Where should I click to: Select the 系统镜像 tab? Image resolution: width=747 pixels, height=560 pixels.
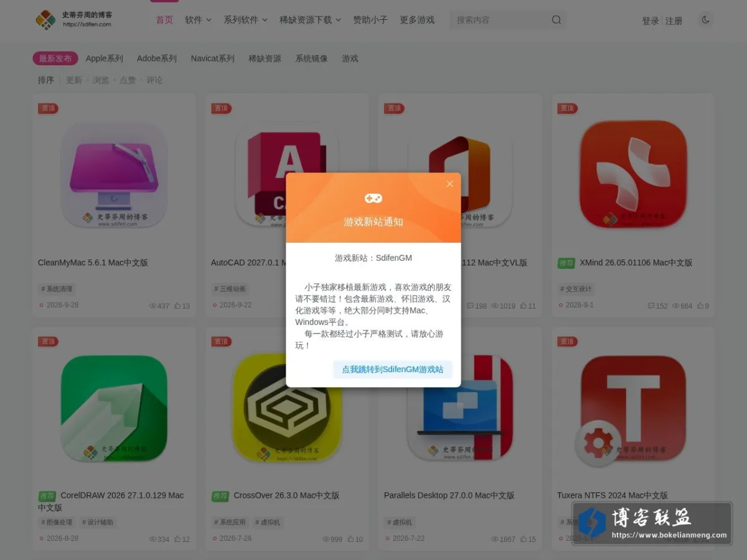point(311,58)
